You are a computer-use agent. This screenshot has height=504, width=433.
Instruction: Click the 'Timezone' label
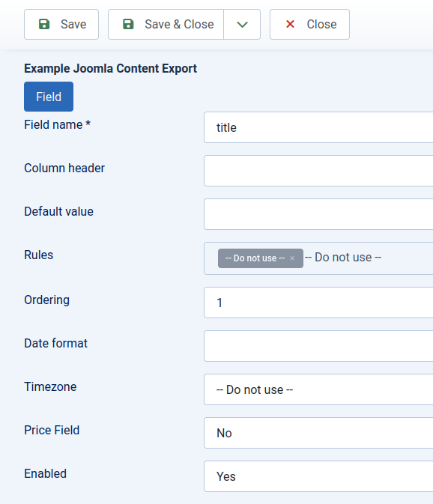point(50,386)
